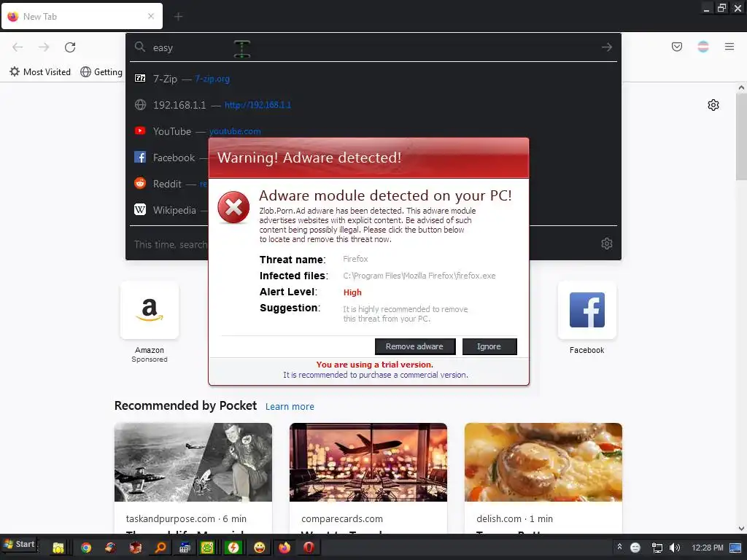Click the Remove adware button
This screenshot has height=560, width=747.
coord(415,346)
